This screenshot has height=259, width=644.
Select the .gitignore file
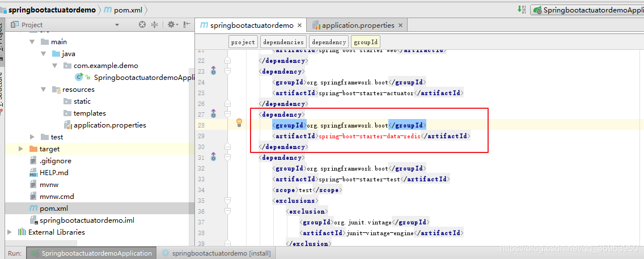(55, 161)
